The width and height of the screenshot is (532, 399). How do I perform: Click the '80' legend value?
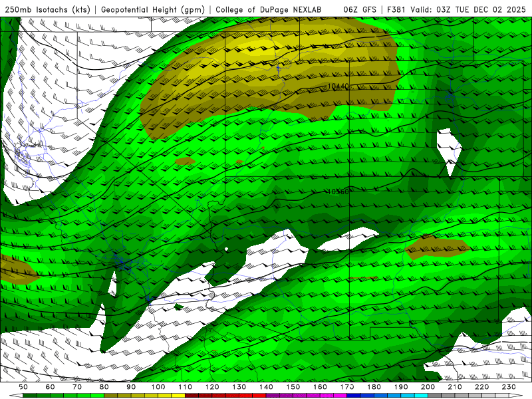104,387
